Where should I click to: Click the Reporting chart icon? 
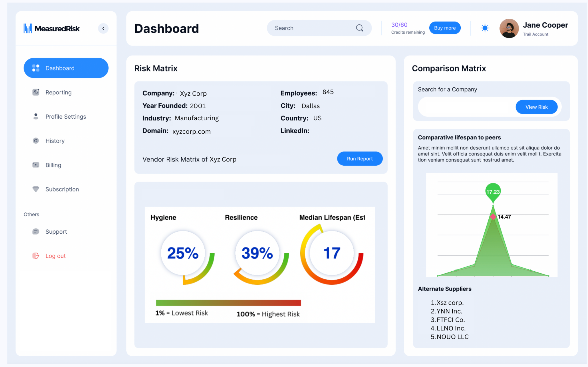[x=36, y=92]
